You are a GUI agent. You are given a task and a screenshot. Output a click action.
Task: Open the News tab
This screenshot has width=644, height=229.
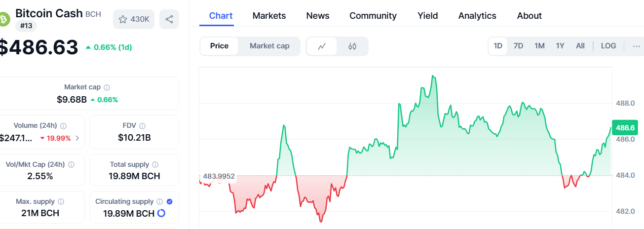tap(318, 16)
